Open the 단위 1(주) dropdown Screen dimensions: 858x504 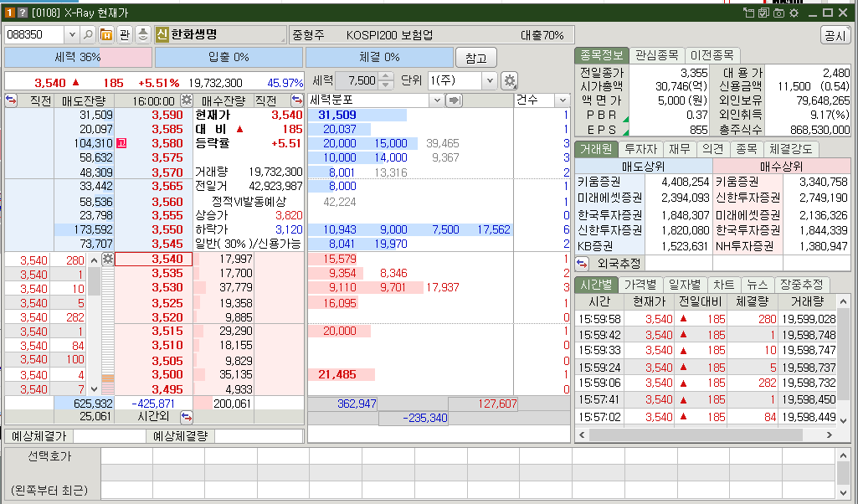pos(491,80)
